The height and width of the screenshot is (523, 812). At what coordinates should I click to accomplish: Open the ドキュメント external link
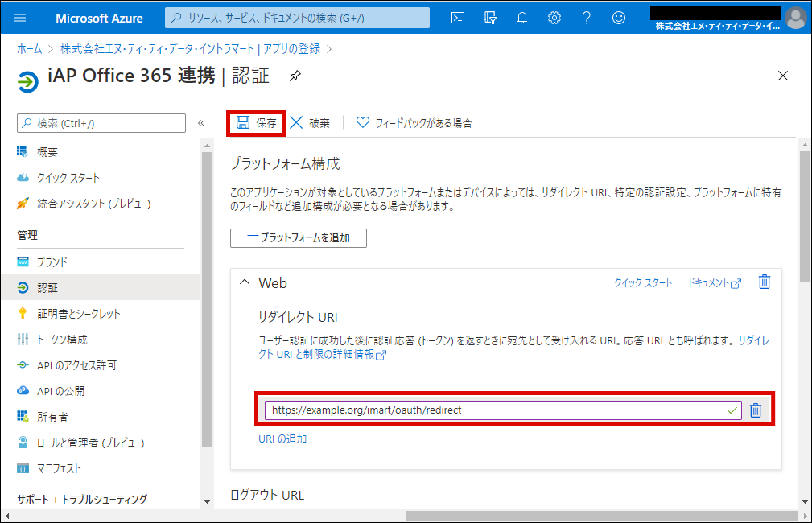[714, 282]
